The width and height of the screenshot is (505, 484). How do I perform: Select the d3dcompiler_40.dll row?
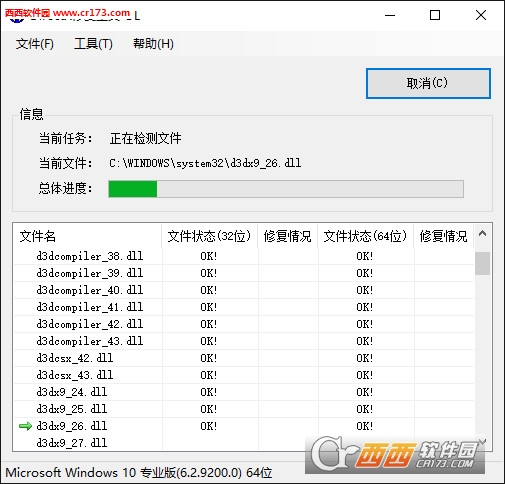tap(244, 290)
